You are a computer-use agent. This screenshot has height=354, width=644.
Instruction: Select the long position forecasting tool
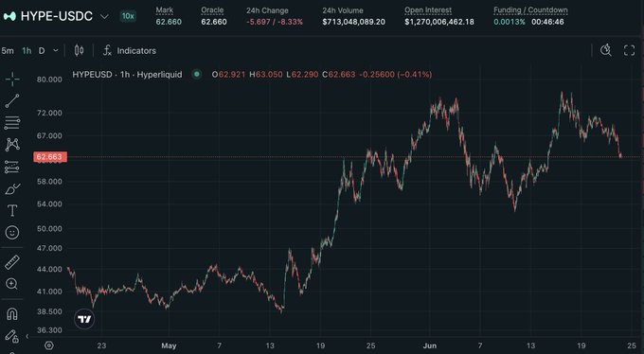pyautogui.click(x=12, y=167)
